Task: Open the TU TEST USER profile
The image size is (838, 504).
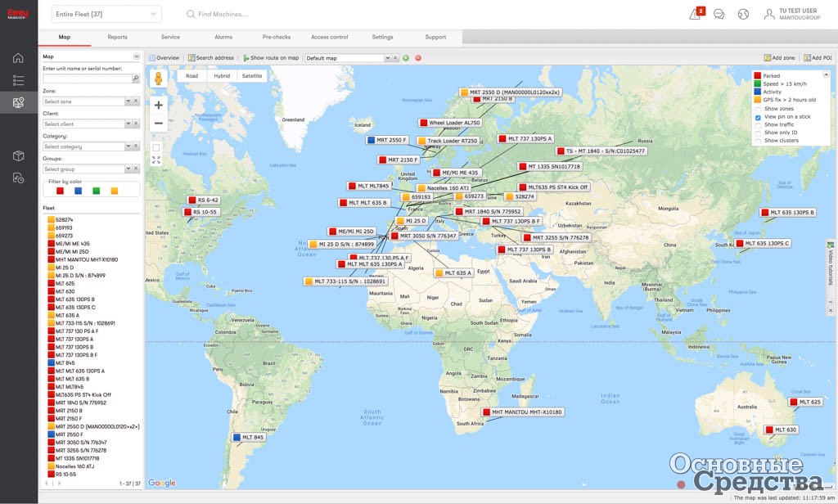Action: pos(792,14)
